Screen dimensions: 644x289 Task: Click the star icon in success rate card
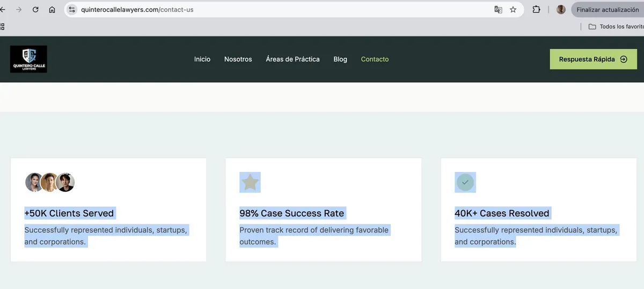[250, 183]
